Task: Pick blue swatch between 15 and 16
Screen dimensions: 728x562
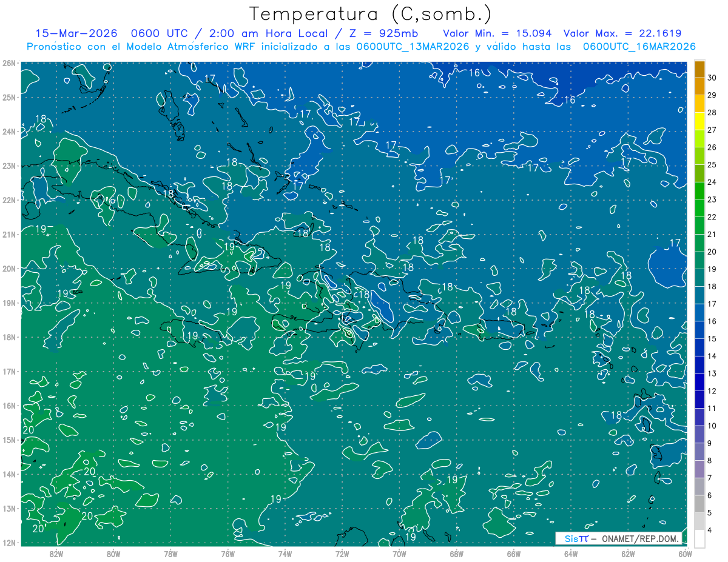Action: [x=699, y=330]
